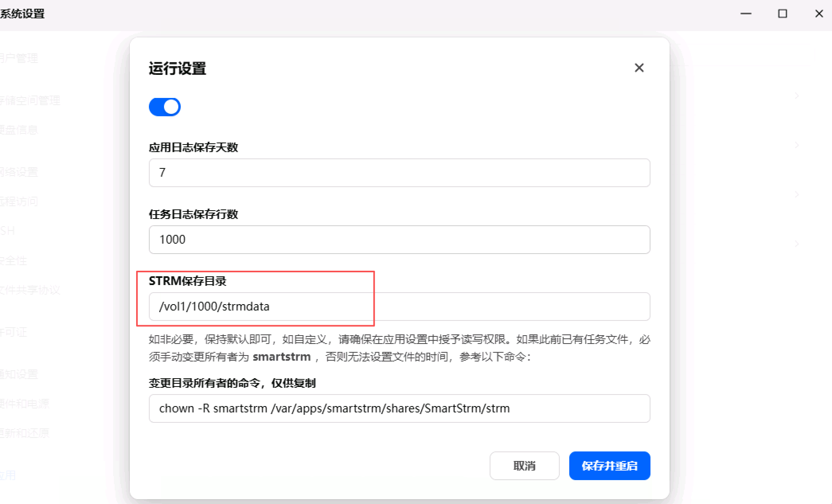
Task: Open 硬件和电源 sidebar item
Action: tap(25, 404)
